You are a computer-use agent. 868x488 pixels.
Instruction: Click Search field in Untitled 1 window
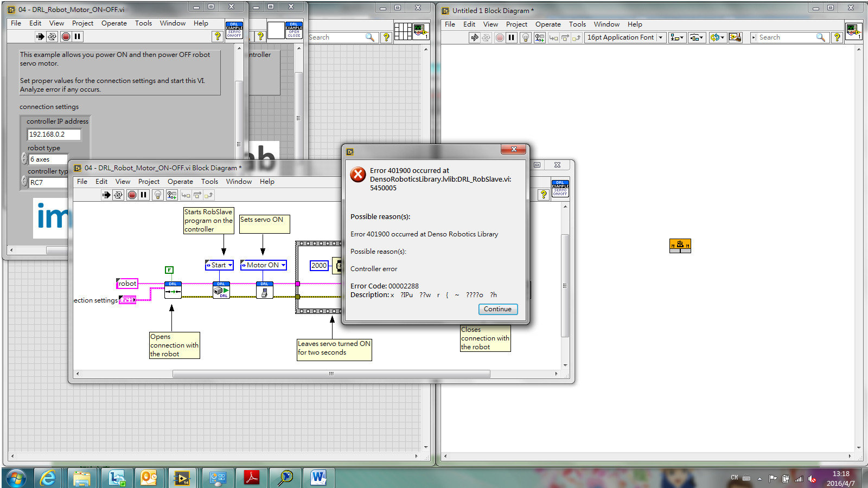click(x=787, y=37)
